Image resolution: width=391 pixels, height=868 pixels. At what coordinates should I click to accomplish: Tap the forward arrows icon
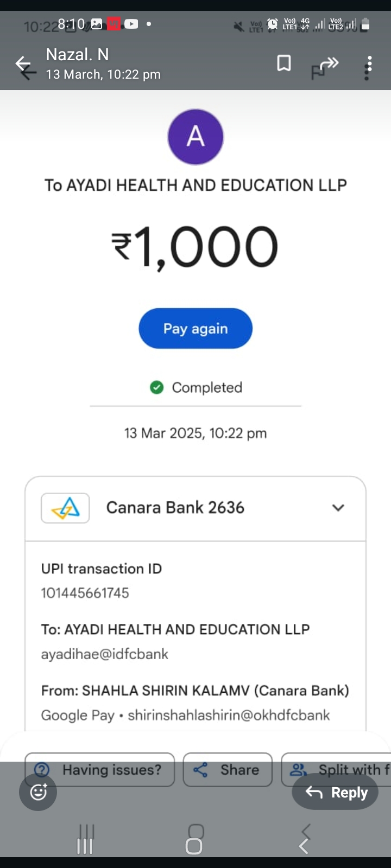click(x=329, y=64)
